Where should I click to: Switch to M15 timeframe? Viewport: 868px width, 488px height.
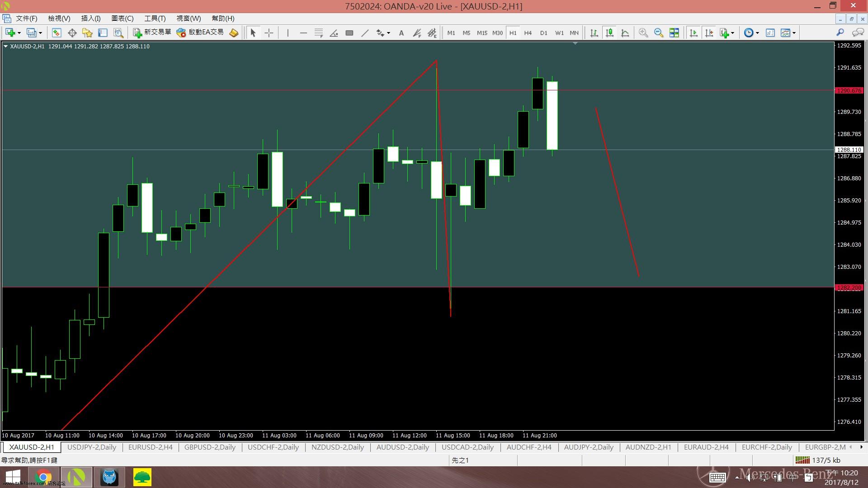(482, 33)
